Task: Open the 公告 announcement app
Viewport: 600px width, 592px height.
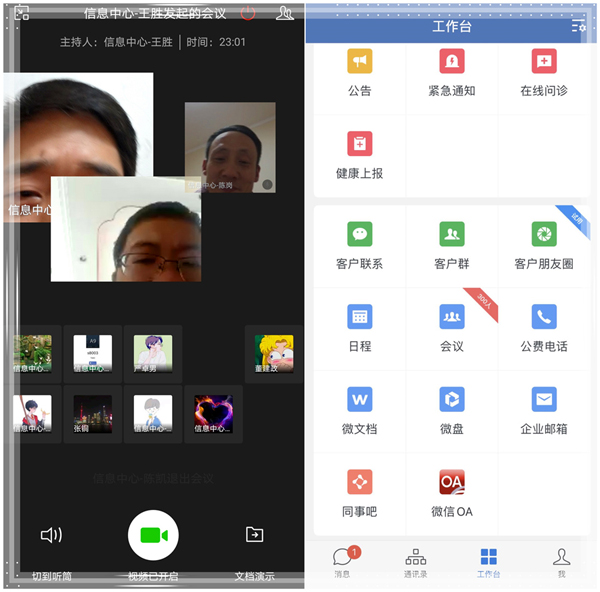Action: tap(359, 73)
